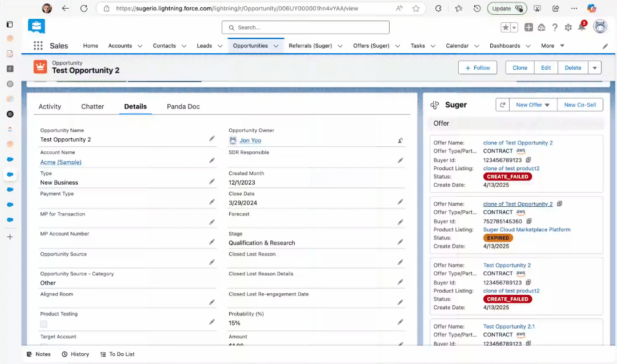This screenshot has width=617, height=364.
Task: Open the Acme (Sample) account link
Action: pyautogui.click(x=61, y=162)
